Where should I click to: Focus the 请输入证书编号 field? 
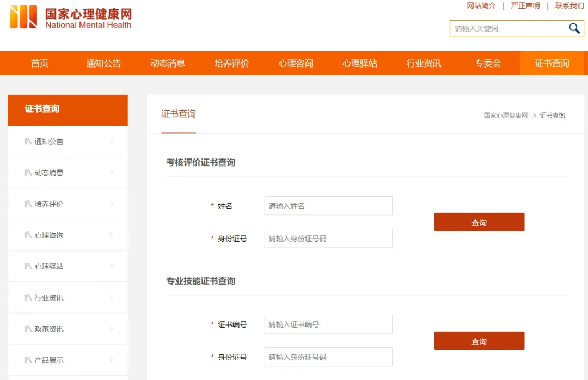tap(328, 324)
